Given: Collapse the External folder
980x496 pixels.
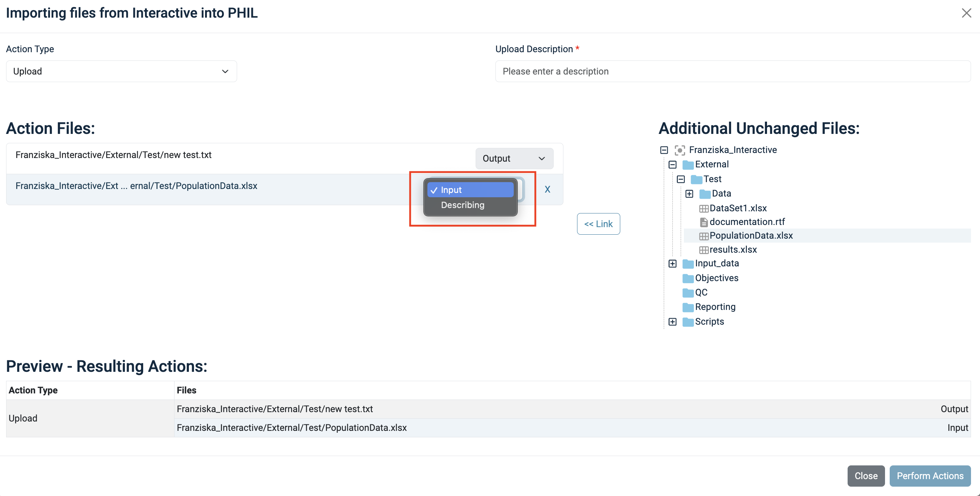Looking at the screenshot, I should click(x=672, y=164).
